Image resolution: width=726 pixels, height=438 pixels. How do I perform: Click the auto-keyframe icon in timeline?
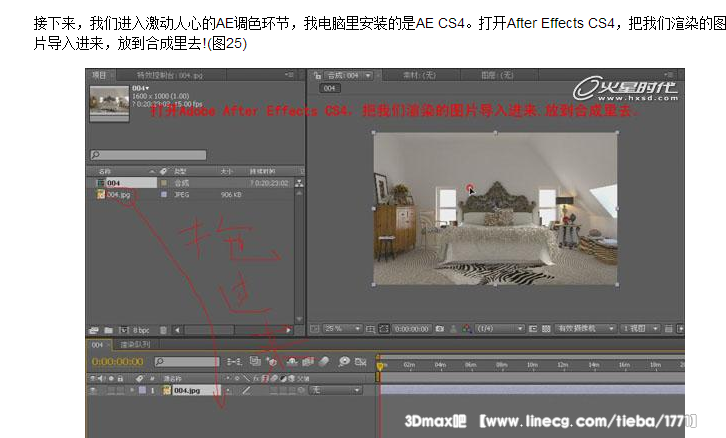tap(360, 362)
